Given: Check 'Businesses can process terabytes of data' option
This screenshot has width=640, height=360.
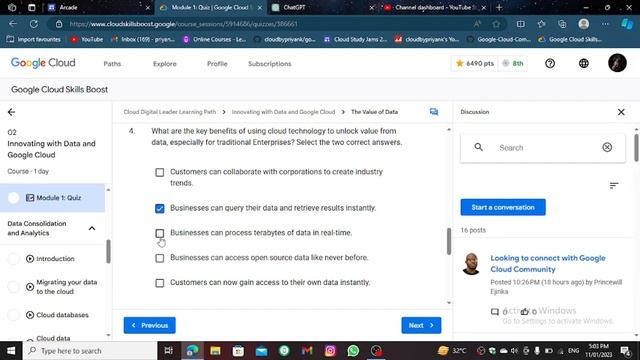Looking at the screenshot, I should pyautogui.click(x=160, y=233).
